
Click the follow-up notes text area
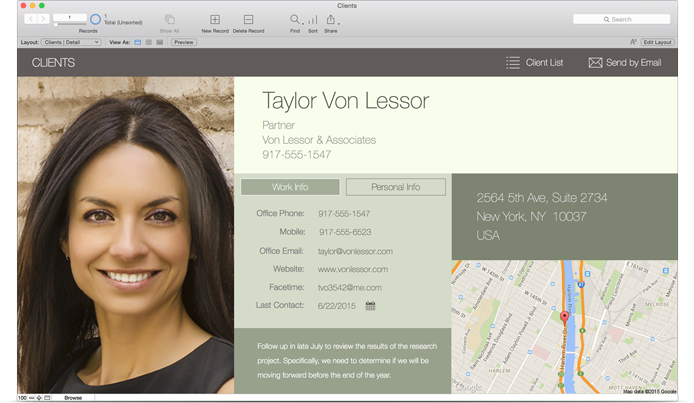pos(343,361)
